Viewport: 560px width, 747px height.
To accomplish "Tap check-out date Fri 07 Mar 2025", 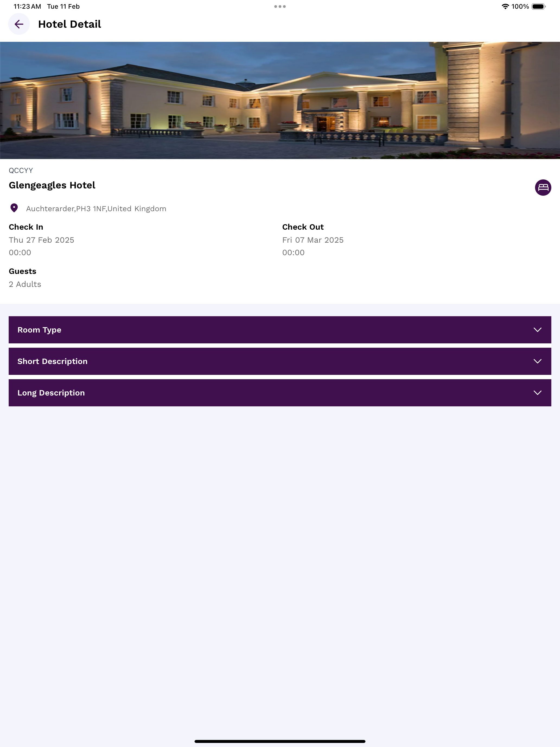I will 313,240.
